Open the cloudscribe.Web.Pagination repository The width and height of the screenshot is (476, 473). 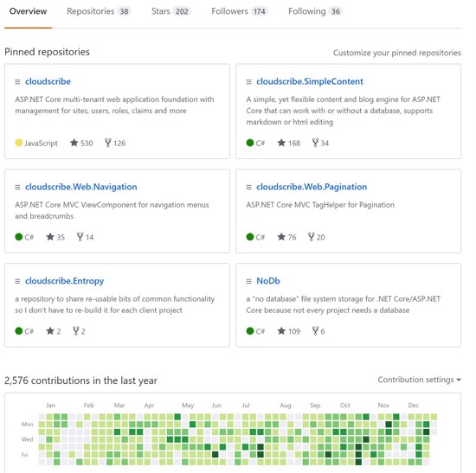pyautogui.click(x=312, y=187)
